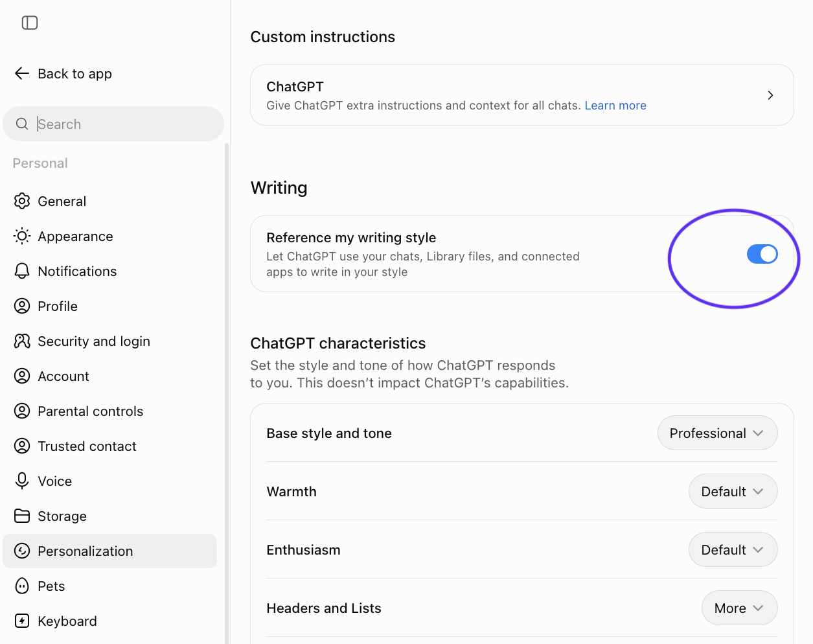Click the magnifier search icon
Image resolution: width=813 pixels, height=644 pixels.
coord(22,124)
